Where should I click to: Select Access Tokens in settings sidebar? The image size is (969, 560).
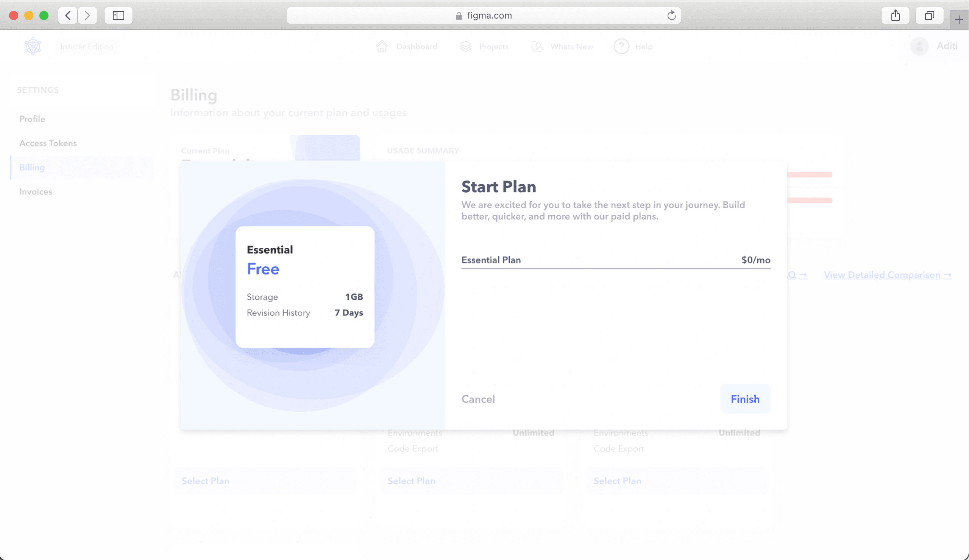coord(48,143)
